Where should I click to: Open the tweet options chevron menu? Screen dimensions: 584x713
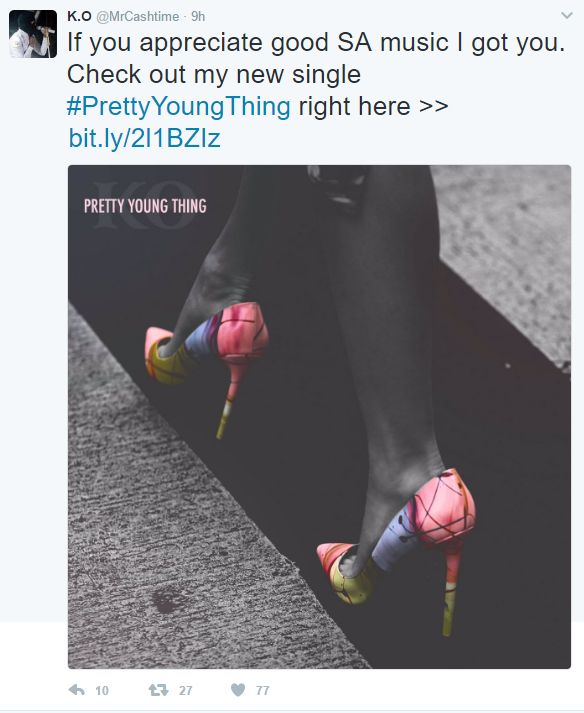pos(567,15)
